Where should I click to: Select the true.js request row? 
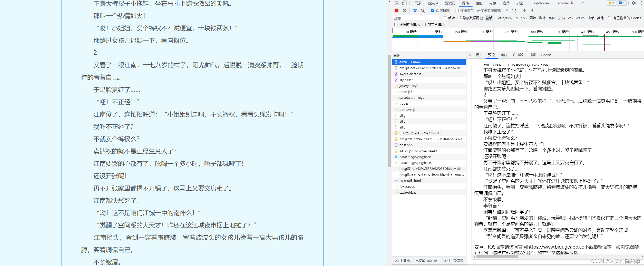[x=429, y=103]
